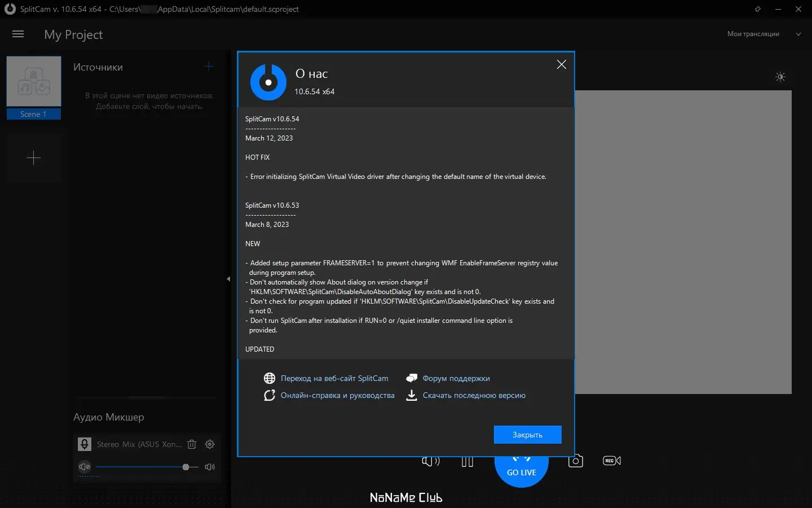The height and width of the screenshot is (508, 812).
Task: Click the SplitCam v10.6.53 changelog heading
Action: 272,205
